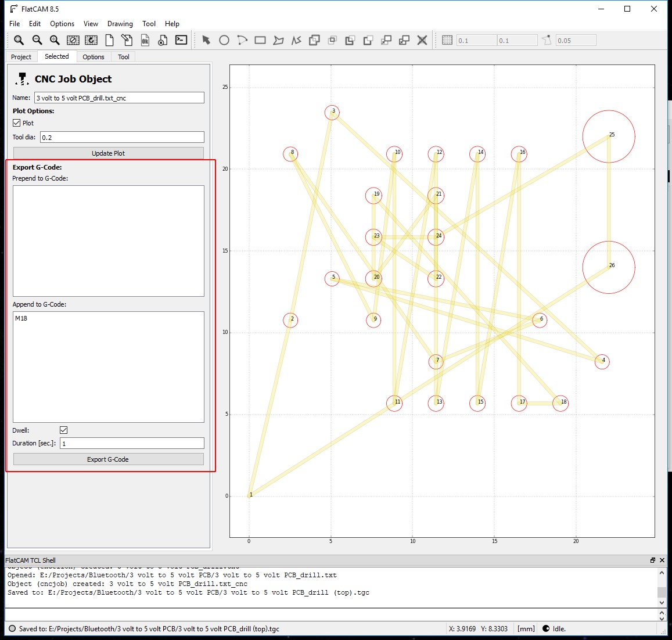Click the Tool dia input field
Image resolution: width=672 pixels, height=640 pixels.
(x=122, y=137)
